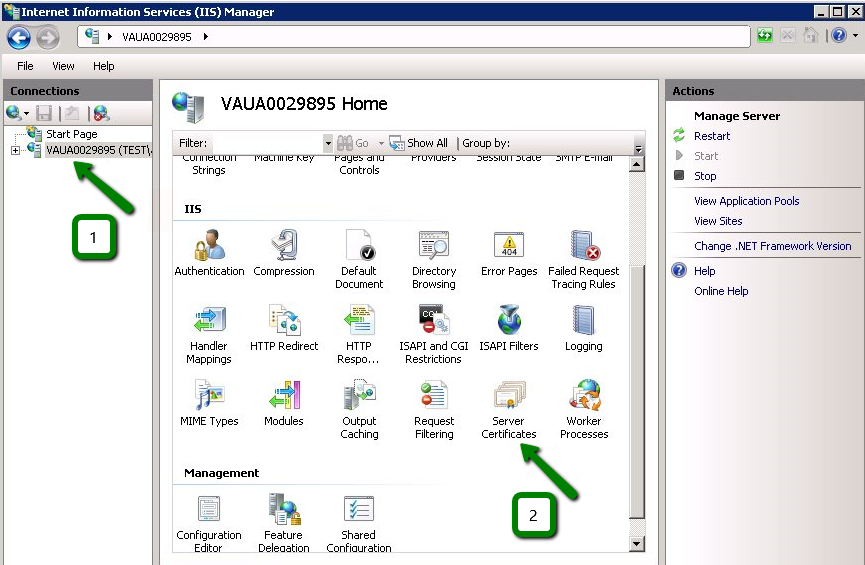This screenshot has width=865, height=565.
Task: Open the Filter dropdown arrow
Action: click(328, 143)
